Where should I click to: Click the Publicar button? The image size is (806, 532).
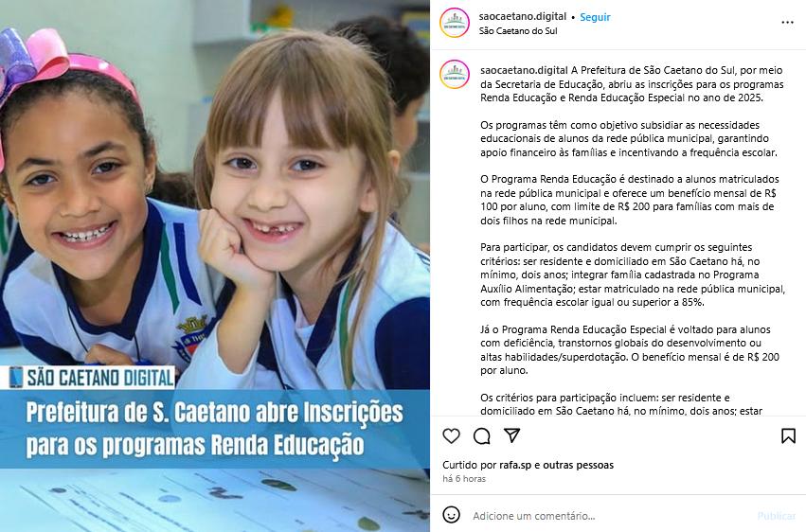[777, 516]
